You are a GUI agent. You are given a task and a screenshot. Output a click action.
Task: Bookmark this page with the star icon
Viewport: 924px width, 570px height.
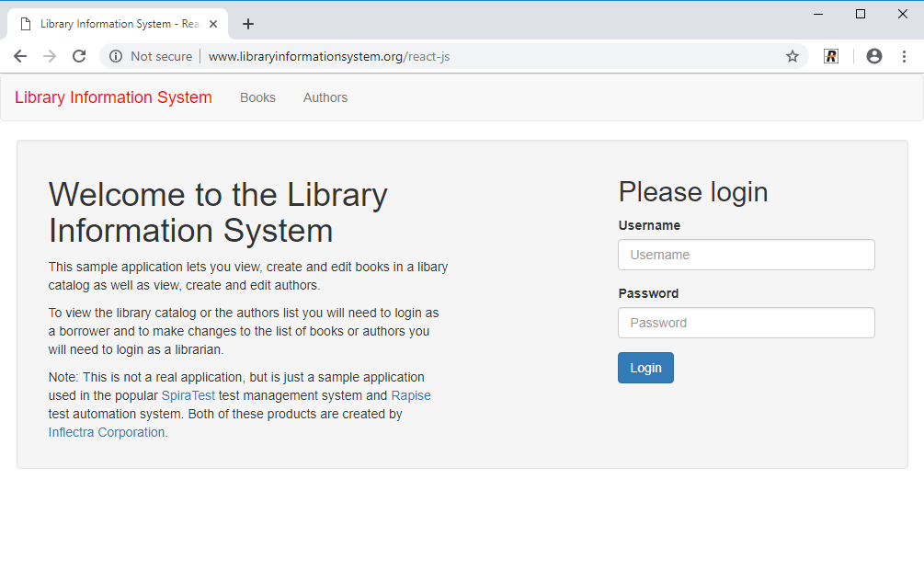(792, 56)
